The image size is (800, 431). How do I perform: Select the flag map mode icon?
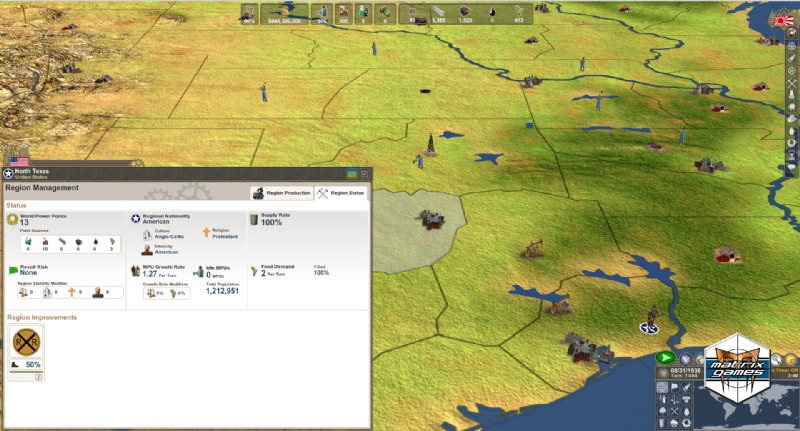674,387
